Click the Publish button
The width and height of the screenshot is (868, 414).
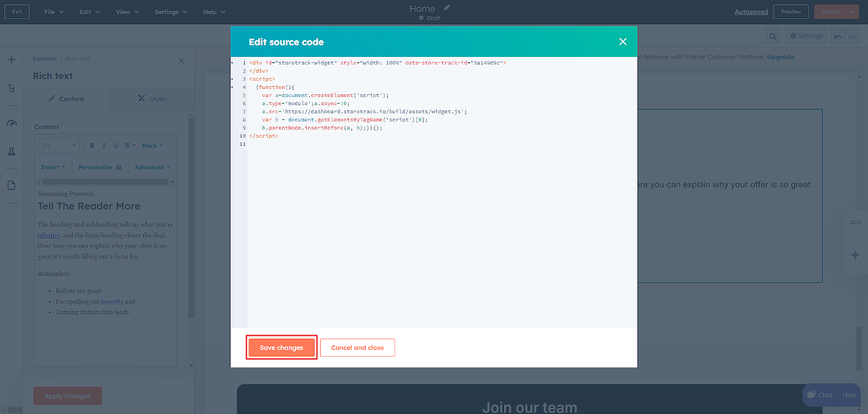[x=830, y=12]
